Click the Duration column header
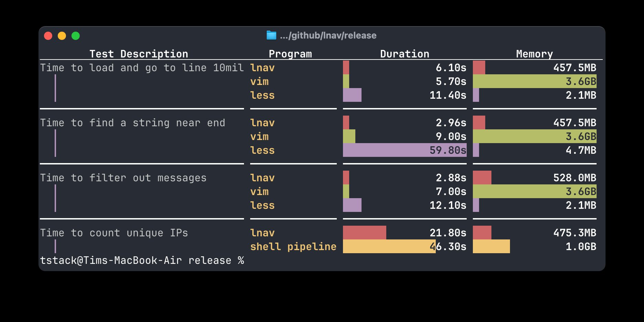 click(404, 54)
